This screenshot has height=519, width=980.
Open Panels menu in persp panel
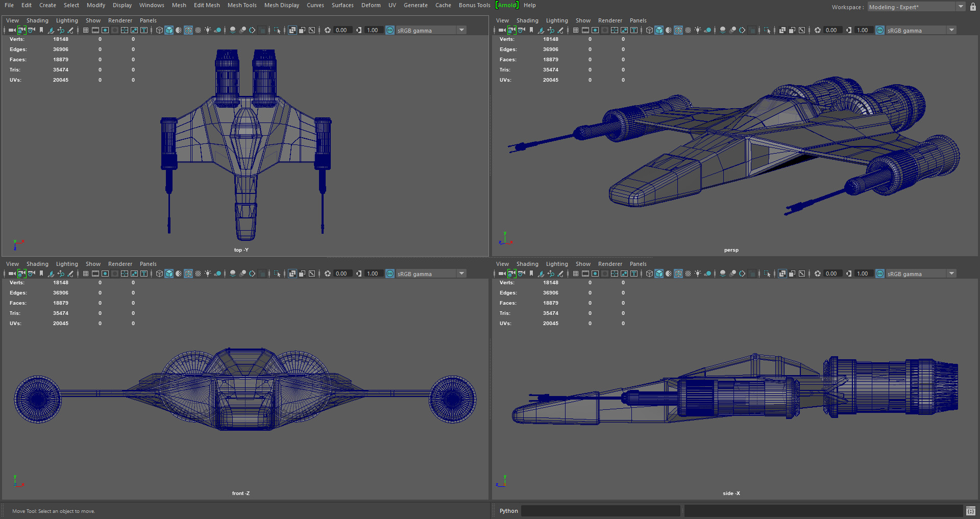638,20
